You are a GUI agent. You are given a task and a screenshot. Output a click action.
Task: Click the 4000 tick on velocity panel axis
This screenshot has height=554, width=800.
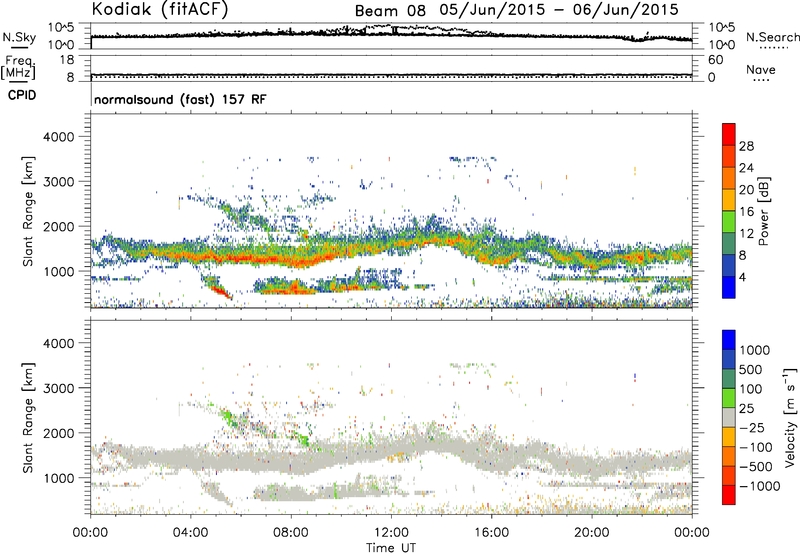[59, 343]
